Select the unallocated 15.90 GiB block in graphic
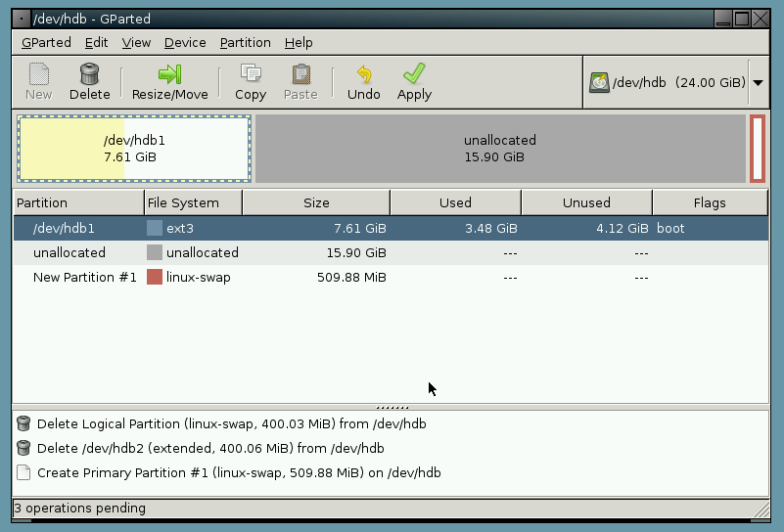Viewport: 784px width, 532px height. [500, 149]
